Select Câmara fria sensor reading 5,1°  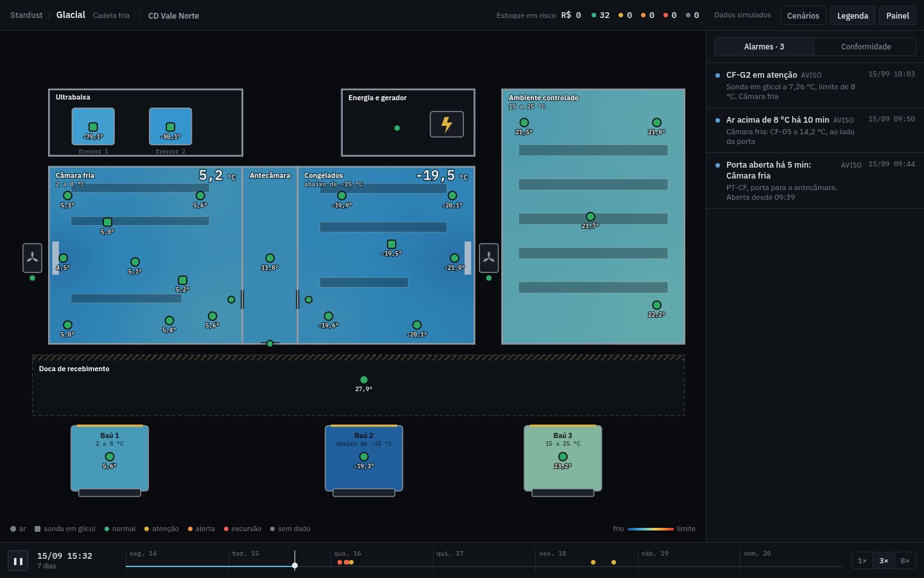tap(135, 262)
